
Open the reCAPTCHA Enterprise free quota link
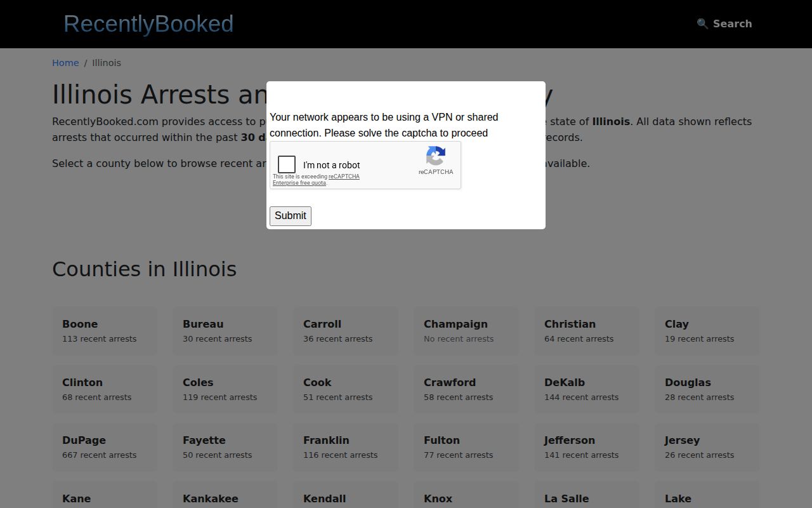tap(316, 180)
